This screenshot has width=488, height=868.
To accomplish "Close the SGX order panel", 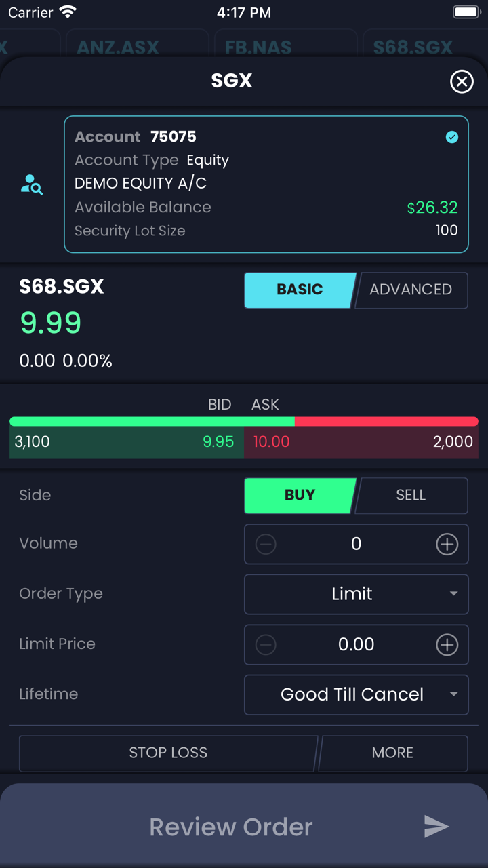I will click(x=462, y=82).
